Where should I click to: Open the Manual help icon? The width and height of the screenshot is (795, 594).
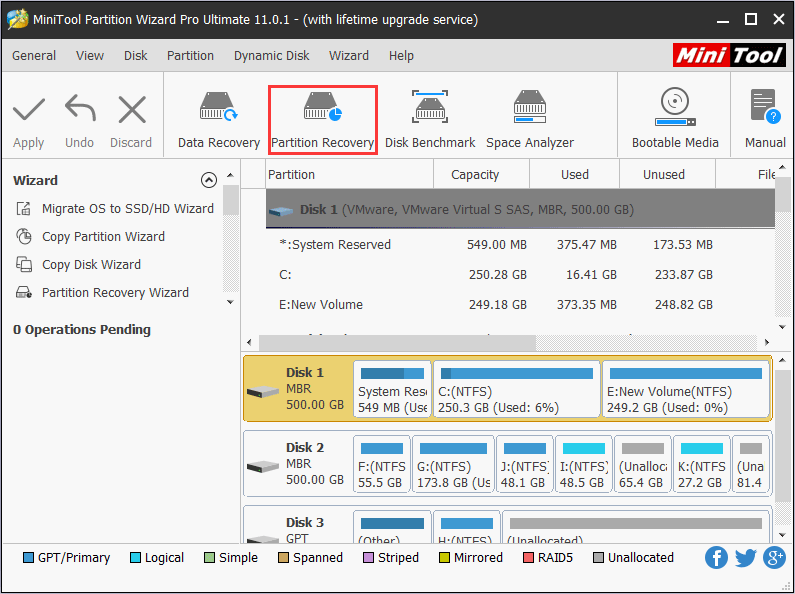pos(765,106)
